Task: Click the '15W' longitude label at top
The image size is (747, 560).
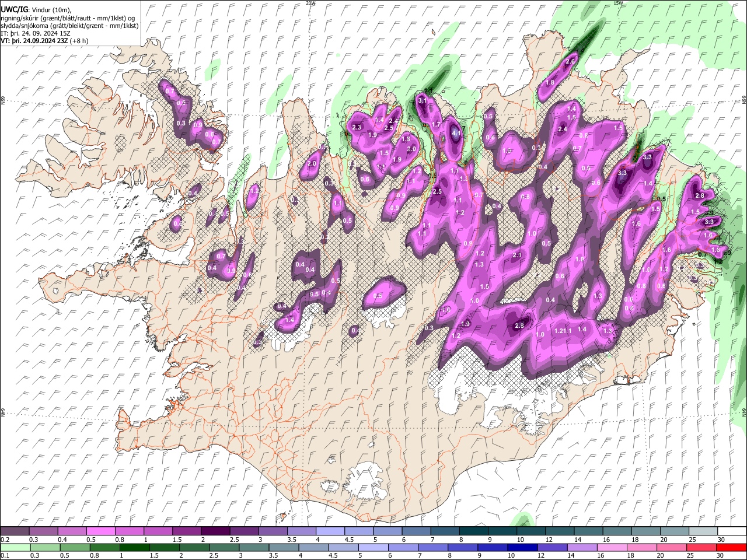Action: (x=618, y=3)
